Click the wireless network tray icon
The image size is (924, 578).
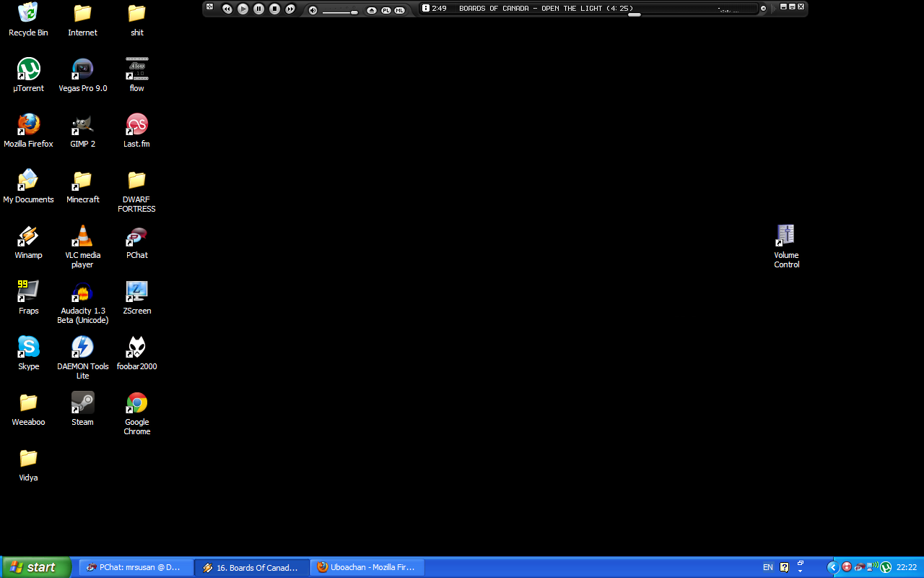click(873, 566)
